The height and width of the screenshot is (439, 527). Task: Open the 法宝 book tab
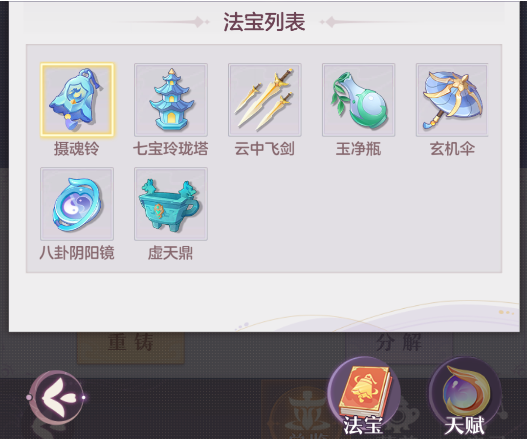[364, 396]
